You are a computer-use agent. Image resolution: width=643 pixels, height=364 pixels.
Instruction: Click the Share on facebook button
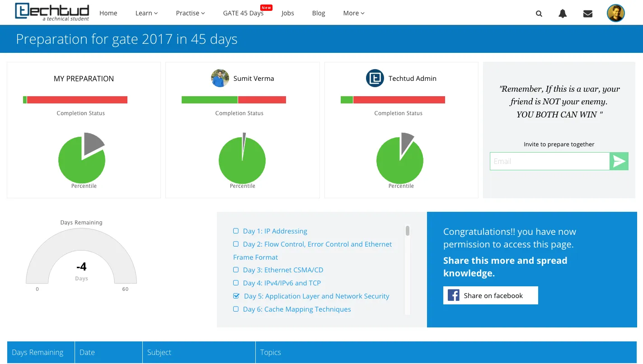tap(490, 295)
